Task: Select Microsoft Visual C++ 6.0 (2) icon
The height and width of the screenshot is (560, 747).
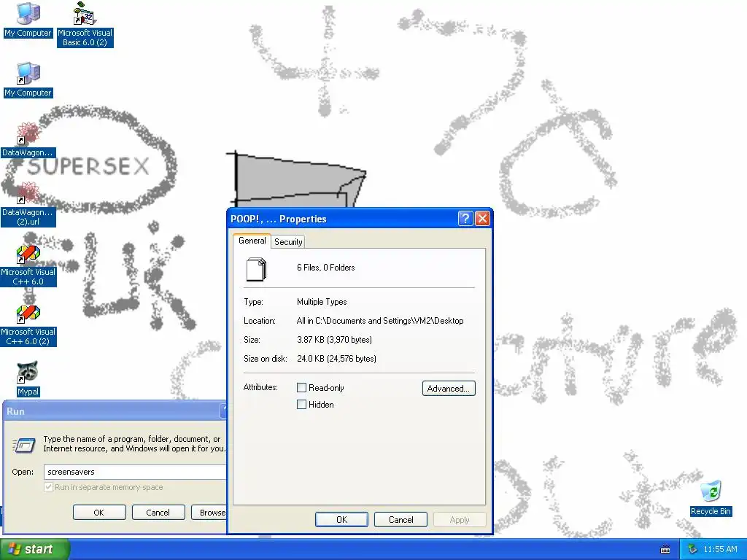Action: coord(28,325)
